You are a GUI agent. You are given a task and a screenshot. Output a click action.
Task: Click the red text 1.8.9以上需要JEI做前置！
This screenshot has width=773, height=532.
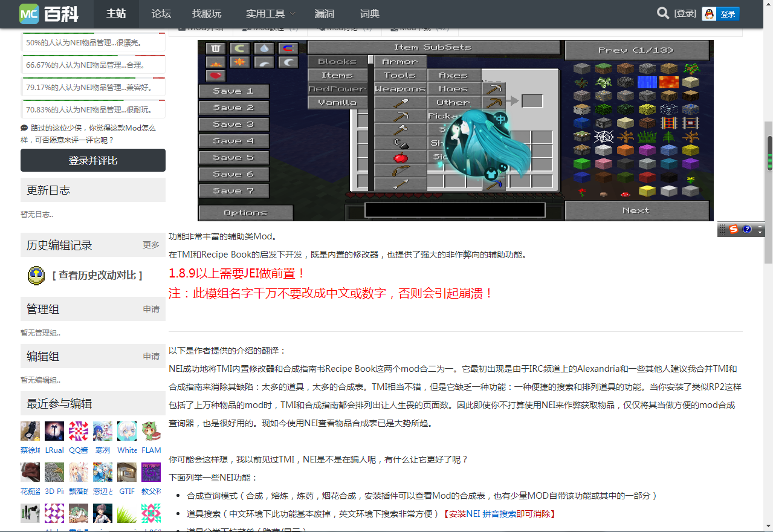click(237, 273)
